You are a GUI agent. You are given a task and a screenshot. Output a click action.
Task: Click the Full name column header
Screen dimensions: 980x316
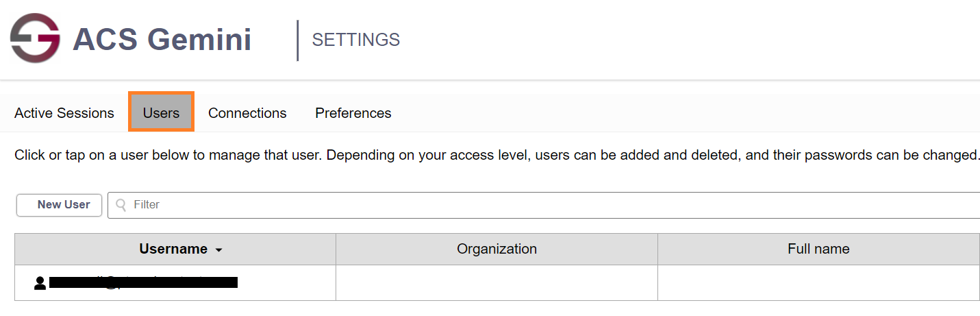tap(818, 250)
